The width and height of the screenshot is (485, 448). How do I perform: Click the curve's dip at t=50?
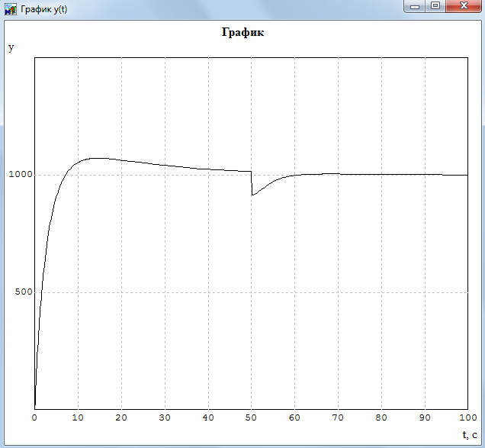(x=252, y=195)
